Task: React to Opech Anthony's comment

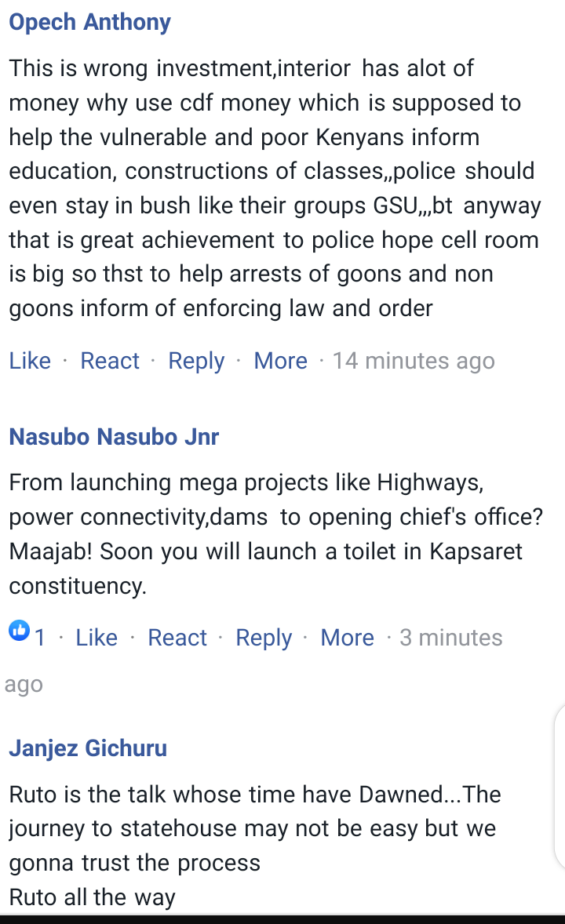Action: (110, 361)
